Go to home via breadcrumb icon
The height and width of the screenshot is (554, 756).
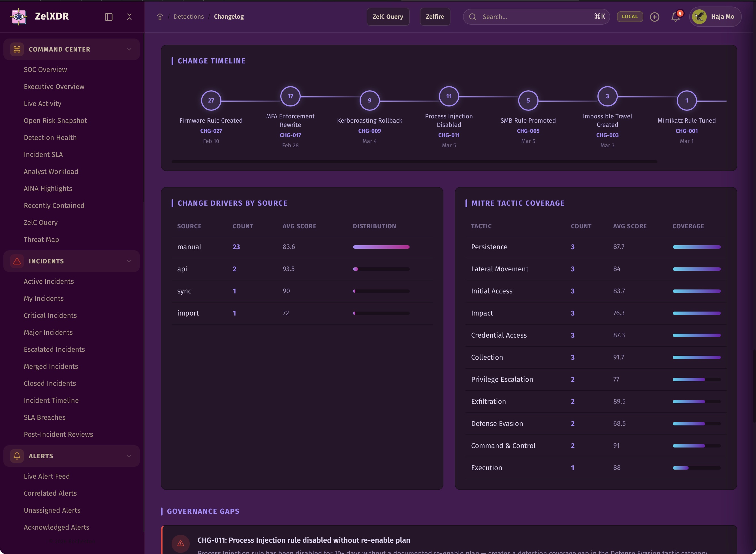coord(160,17)
